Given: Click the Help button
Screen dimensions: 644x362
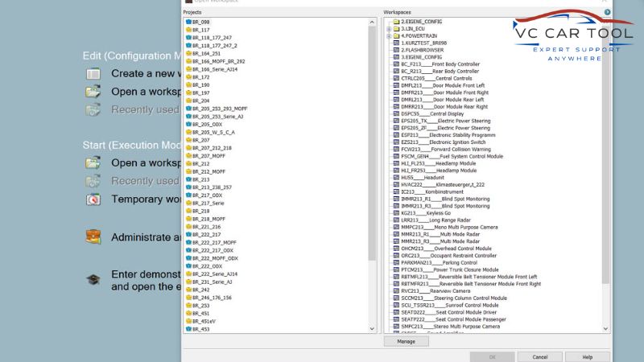Looking at the screenshot, I should click(x=587, y=356).
